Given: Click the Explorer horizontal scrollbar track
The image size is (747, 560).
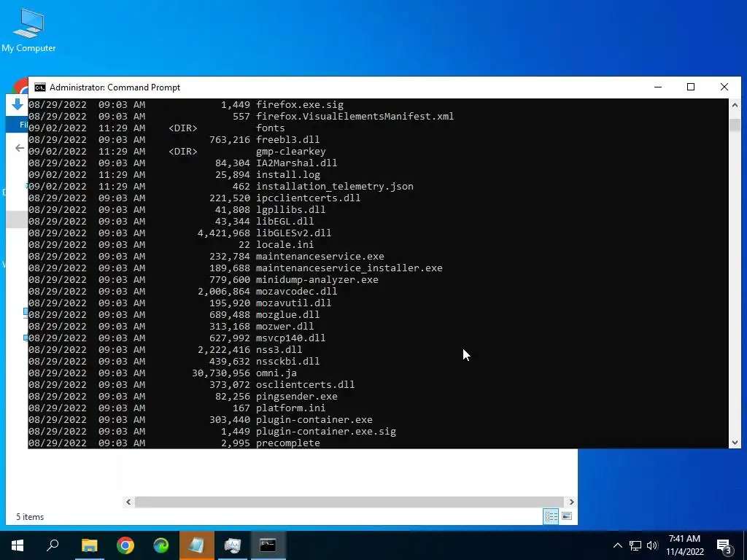Looking at the screenshot, I should 349,502.
